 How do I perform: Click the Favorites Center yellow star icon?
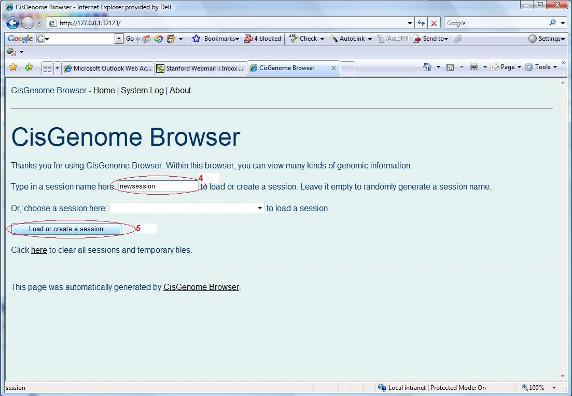[13, 67]
